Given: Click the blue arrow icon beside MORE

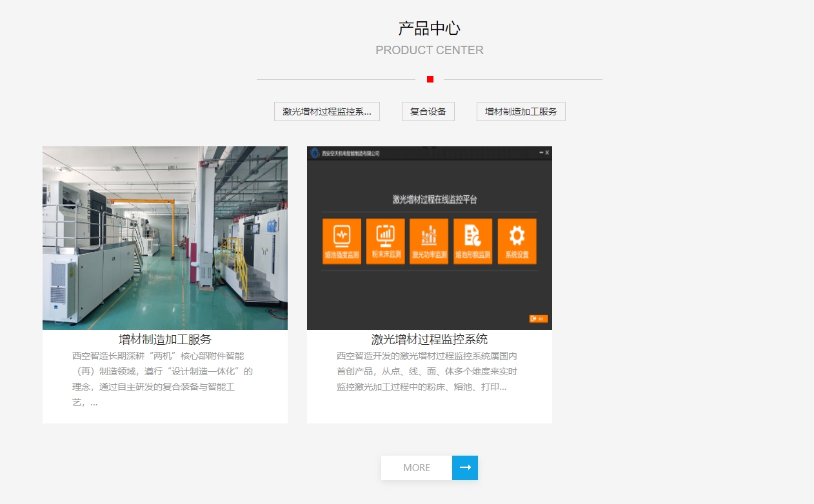Looking at the screenshot, I should [465, 468].
